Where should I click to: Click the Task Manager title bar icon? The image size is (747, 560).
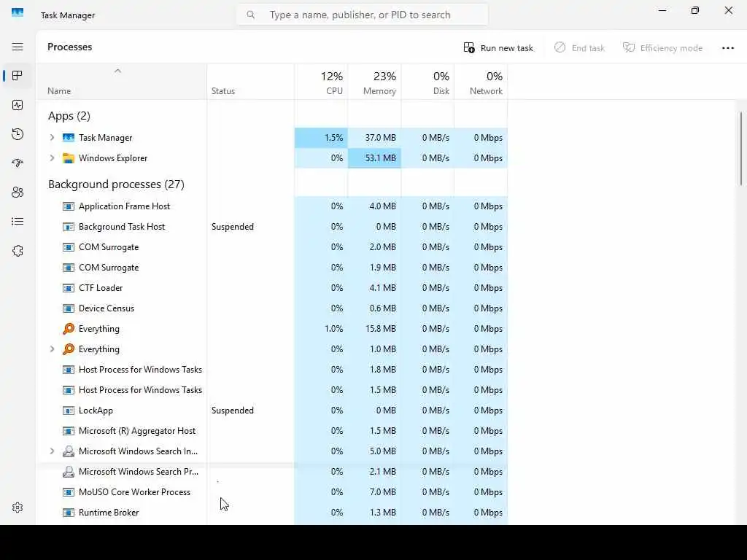18,12
